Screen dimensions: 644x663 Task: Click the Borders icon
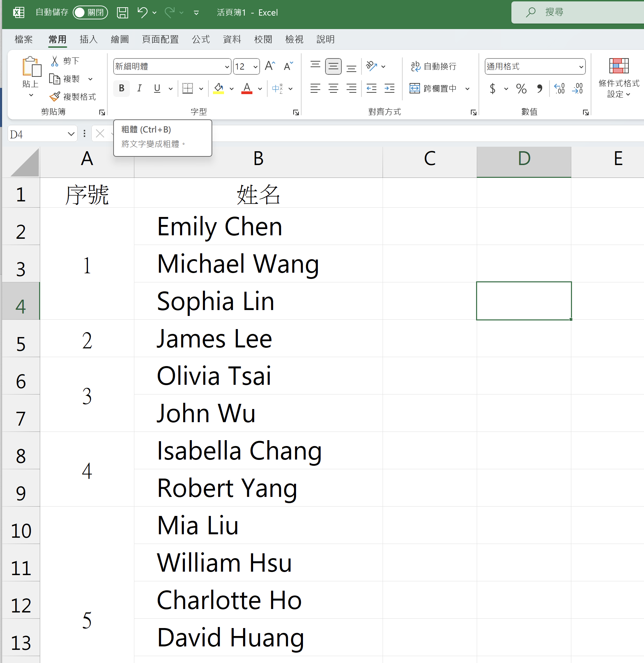tap(188, 89)
